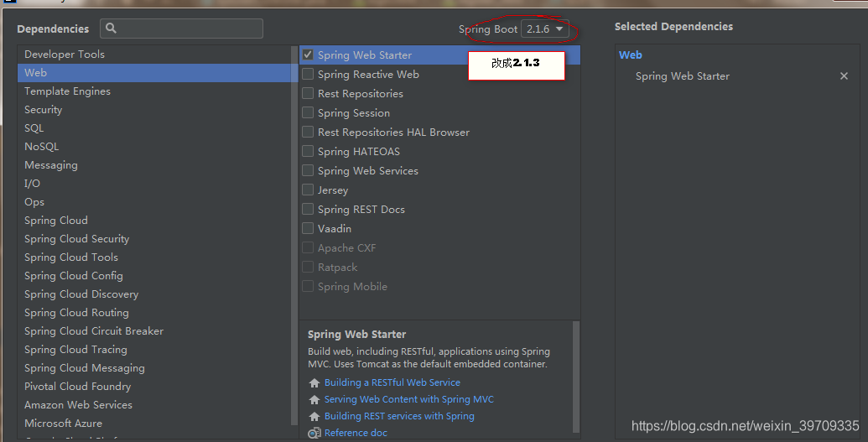Click home icon beside Serving Web Content
868x442 pixels.
pyautogui.click(x=314, y=399)
